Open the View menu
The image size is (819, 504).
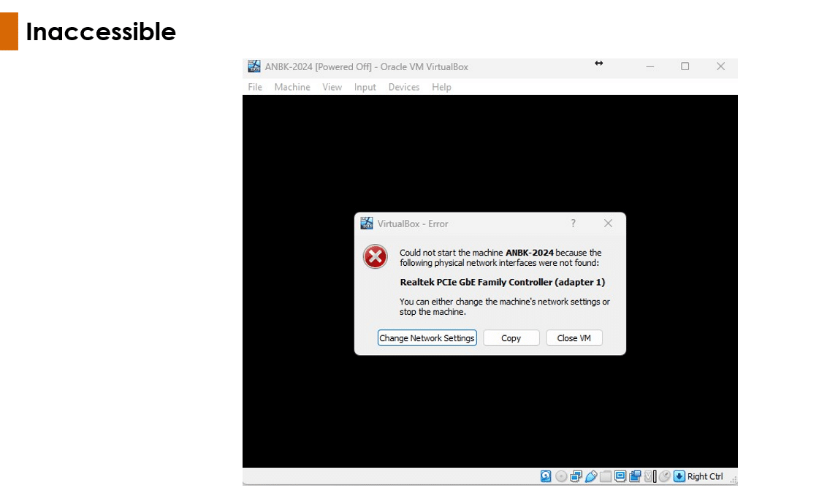pos(332,87)
